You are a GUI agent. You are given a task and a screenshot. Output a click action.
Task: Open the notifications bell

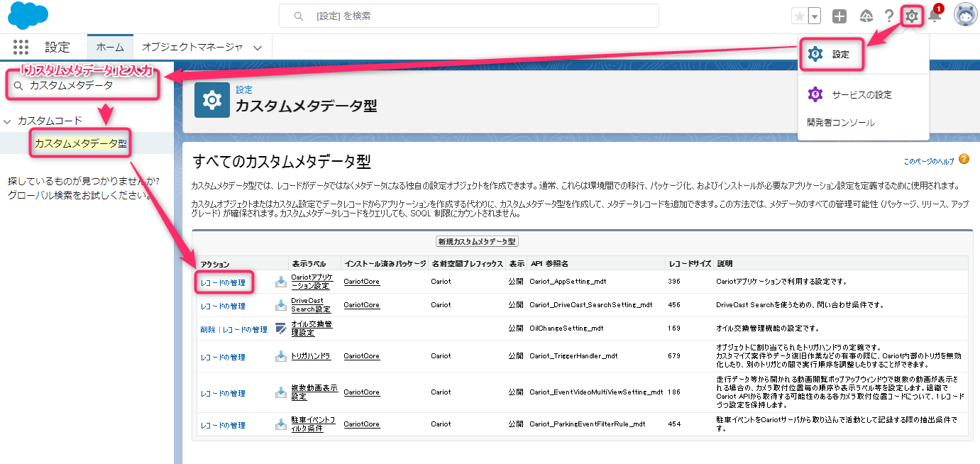tap(935, 16)
